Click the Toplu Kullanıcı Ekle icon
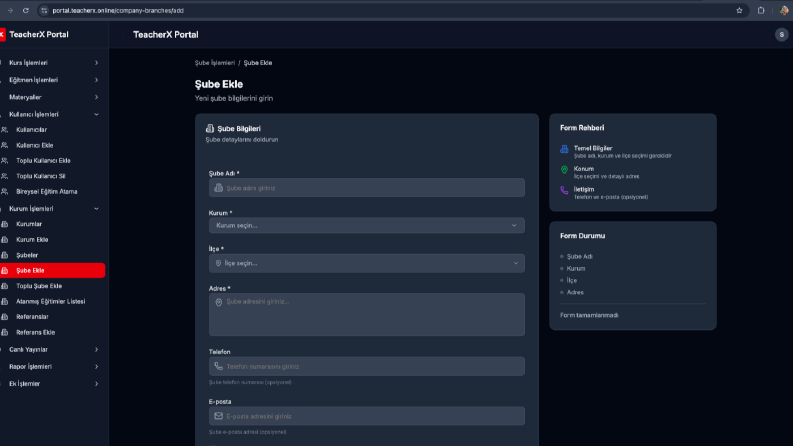The width and height of the screenshot is (793, 446). [5, 161]
